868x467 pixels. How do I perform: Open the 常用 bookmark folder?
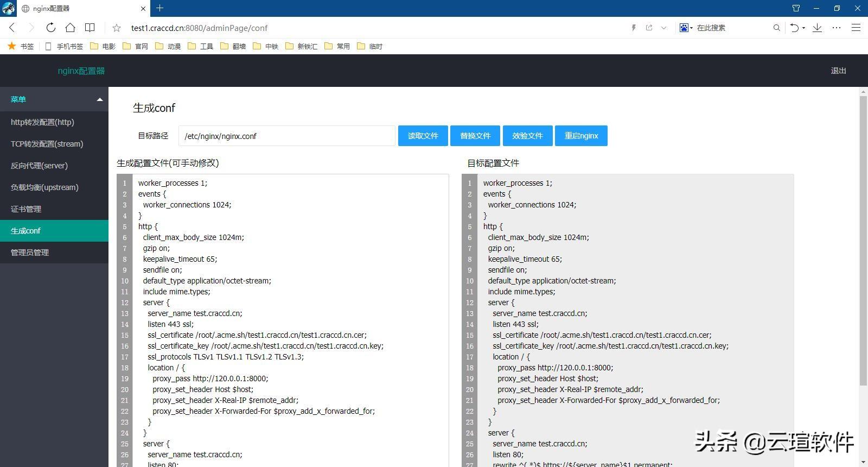[337, 46]
